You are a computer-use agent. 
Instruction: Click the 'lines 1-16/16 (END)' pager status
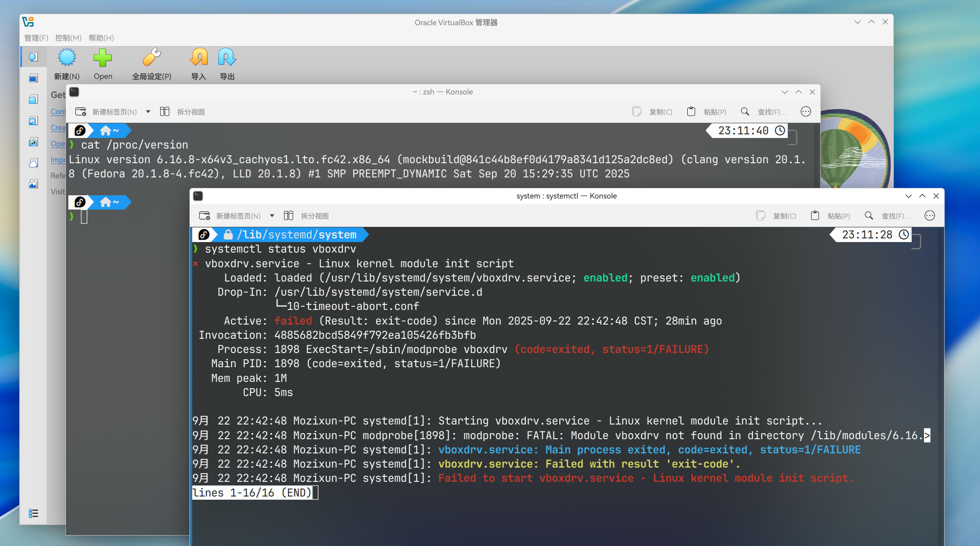(x=252, y=493)
